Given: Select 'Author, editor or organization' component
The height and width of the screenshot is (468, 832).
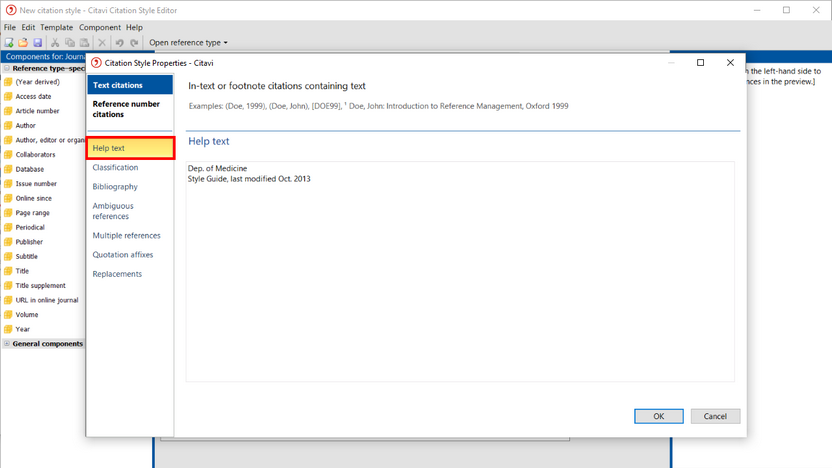Looking at the screenshot, I should tap(45, 140).
